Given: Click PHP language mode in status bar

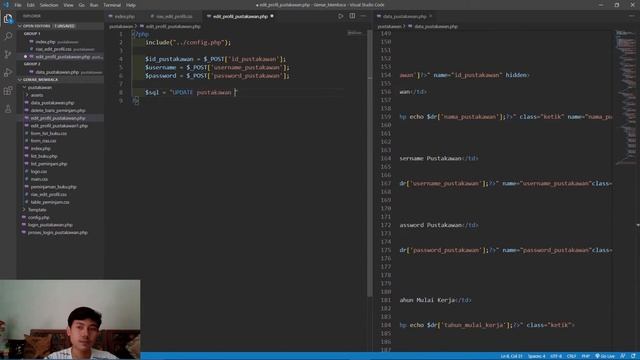Looking at the screenshot, I should (586, 356).
